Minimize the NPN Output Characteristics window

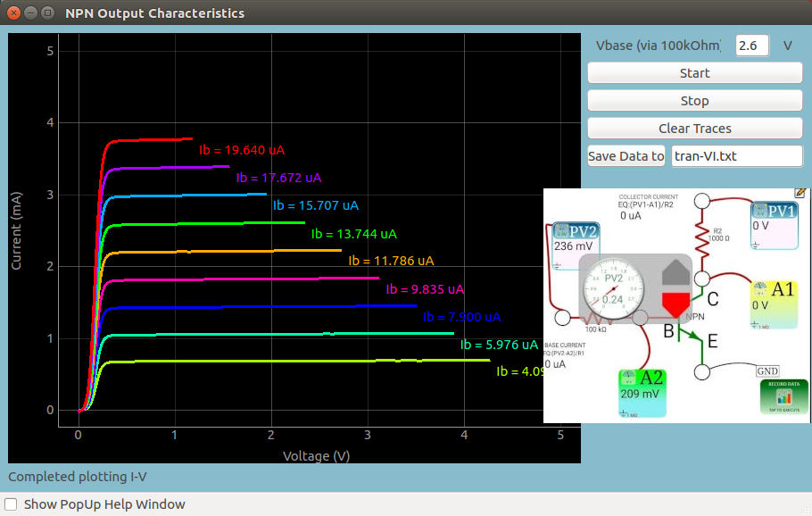click(x=29, y=13)
